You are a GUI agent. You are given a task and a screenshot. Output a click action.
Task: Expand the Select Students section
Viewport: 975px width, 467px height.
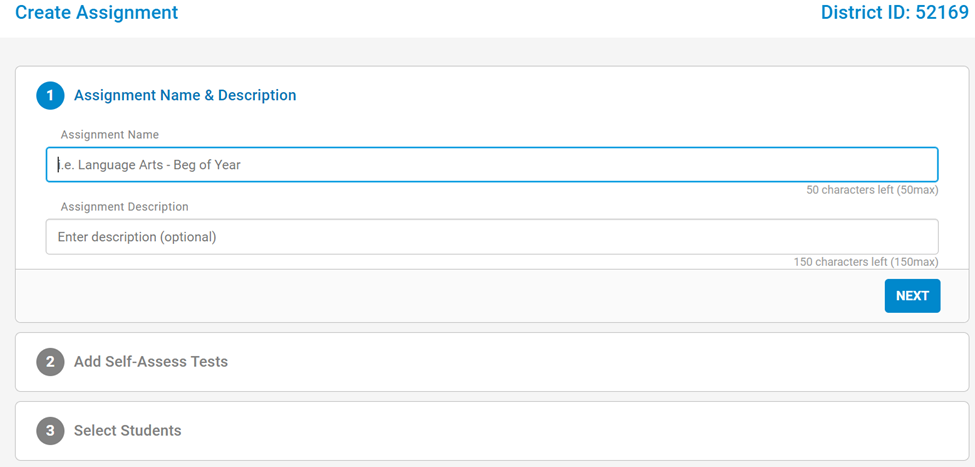click(128, 431)
